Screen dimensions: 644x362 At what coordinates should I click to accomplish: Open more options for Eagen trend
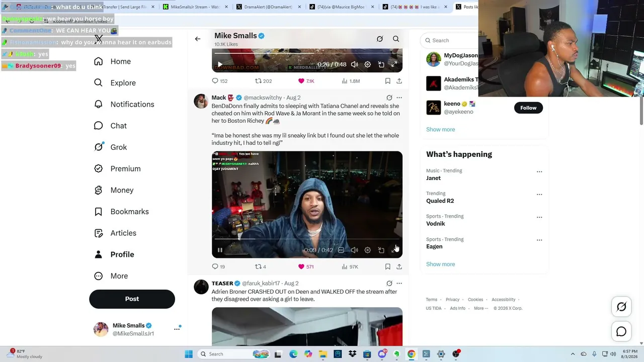(539, 240)
